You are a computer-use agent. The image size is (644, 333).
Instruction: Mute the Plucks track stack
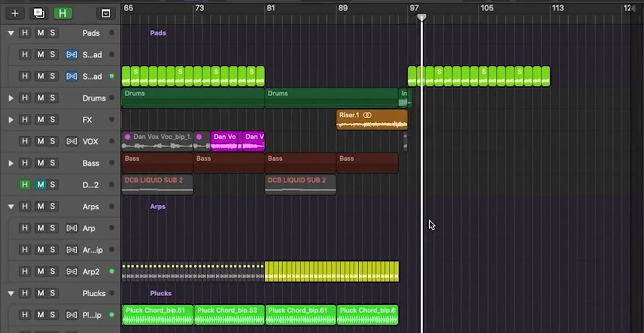click(40, 293)
